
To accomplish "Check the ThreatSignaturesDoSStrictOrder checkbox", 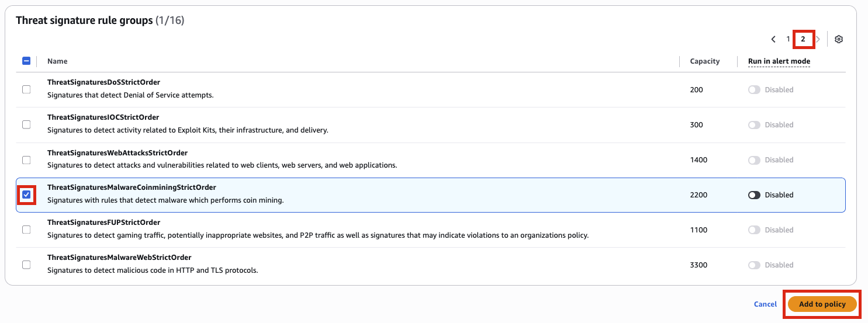I will (x=26, y=89).
